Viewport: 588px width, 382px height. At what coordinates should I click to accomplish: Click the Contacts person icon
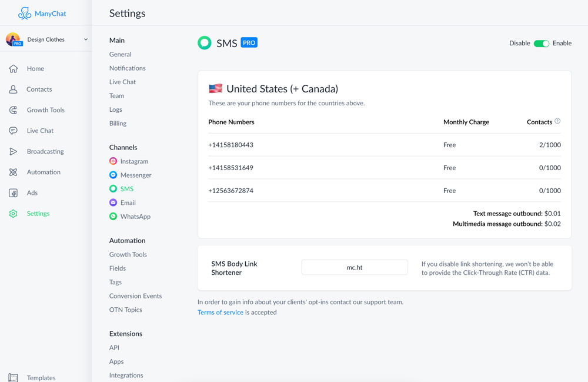pos(13,89)
